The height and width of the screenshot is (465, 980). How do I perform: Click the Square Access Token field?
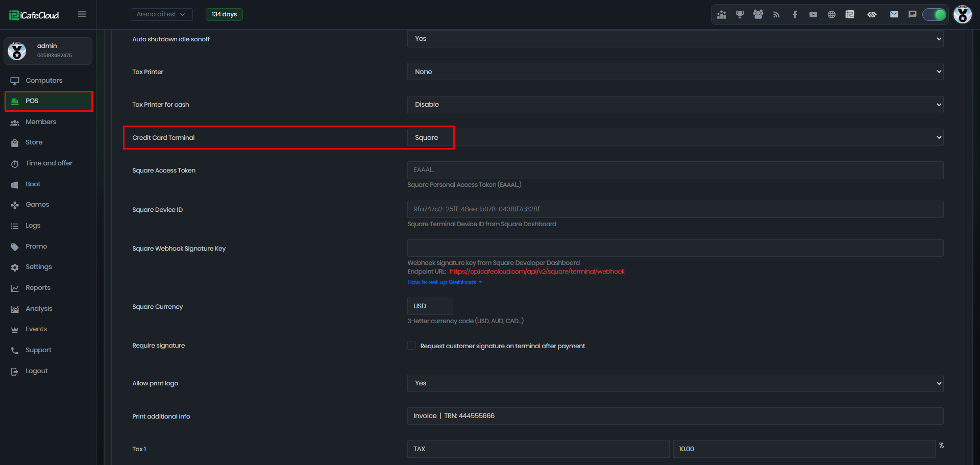(675, 170)
